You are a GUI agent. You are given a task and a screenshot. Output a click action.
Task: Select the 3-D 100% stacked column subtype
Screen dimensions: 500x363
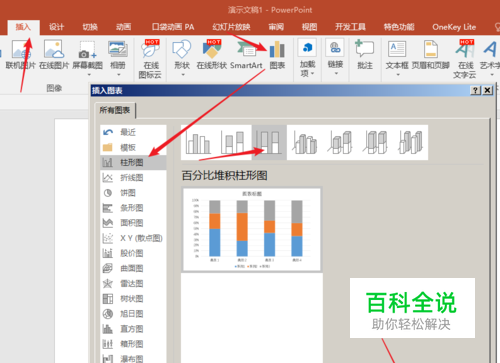(376, 143)
